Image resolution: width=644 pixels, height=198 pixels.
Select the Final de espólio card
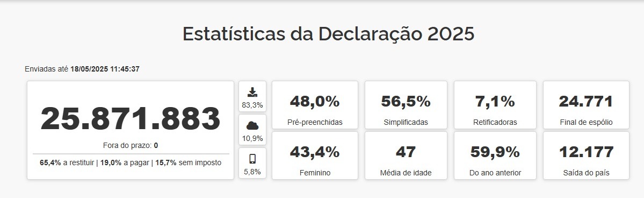(586, 105)
